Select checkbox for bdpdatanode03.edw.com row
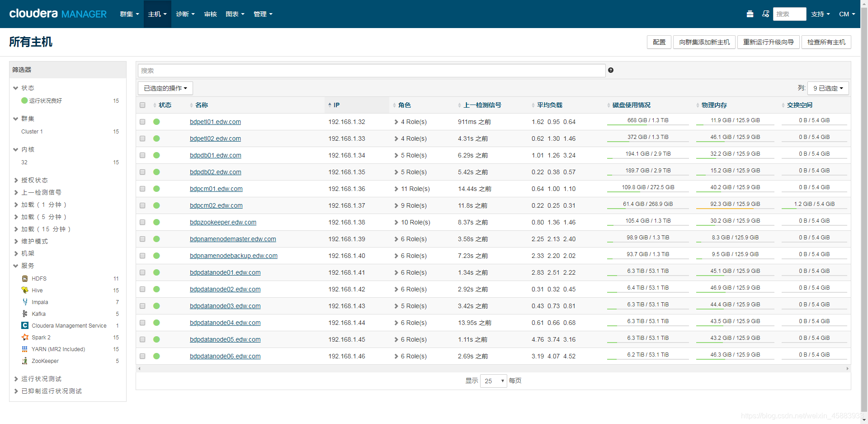This screenshot has height=424, width=868. click(142, 306)
